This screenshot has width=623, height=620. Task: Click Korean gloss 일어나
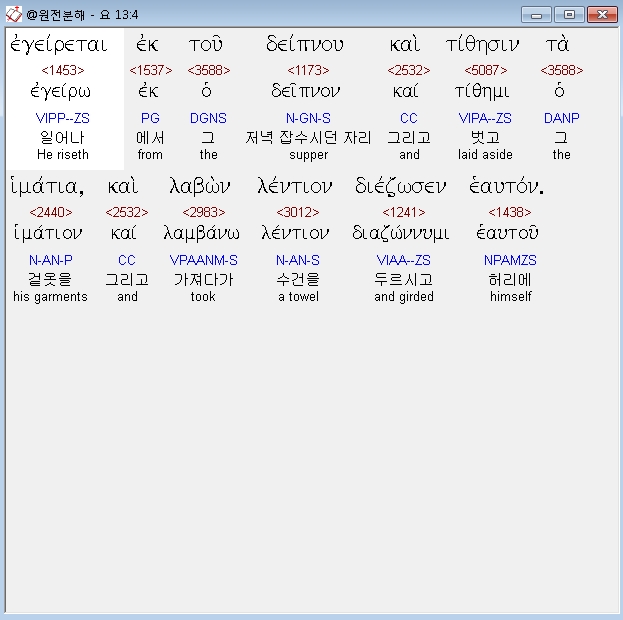point(62,138)
